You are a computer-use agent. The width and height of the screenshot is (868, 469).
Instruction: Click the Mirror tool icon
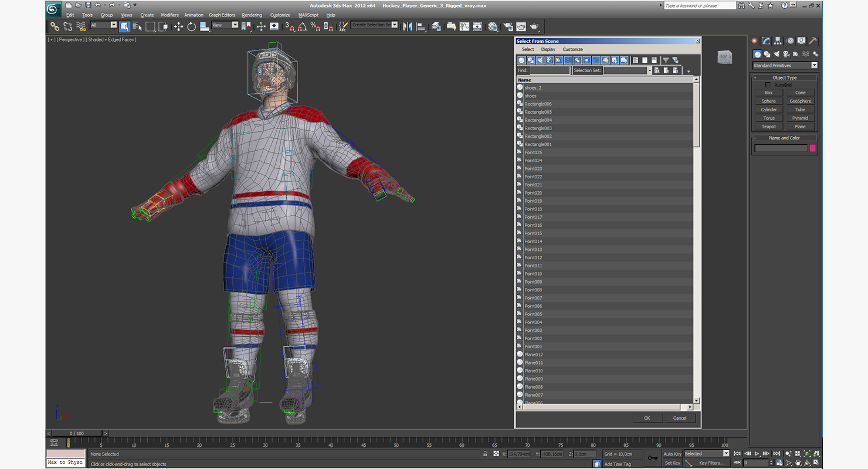(408, 26)
